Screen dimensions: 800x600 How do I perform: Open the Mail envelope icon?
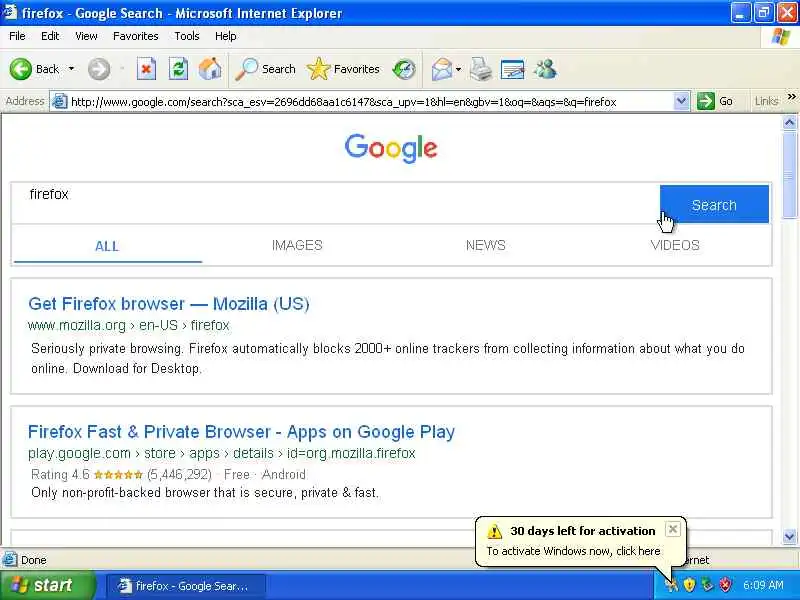coord(442,69)
